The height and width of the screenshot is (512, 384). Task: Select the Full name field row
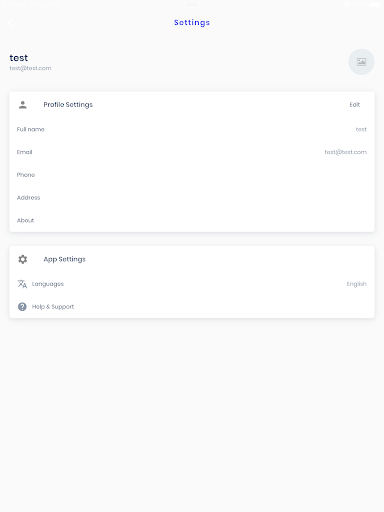click(x=192, y=129)
